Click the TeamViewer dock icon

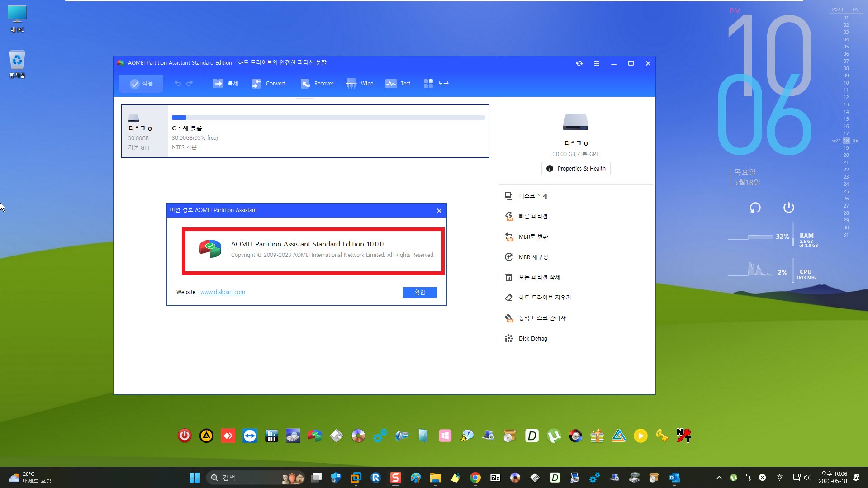pyautogui.click(x=250, y=436)
